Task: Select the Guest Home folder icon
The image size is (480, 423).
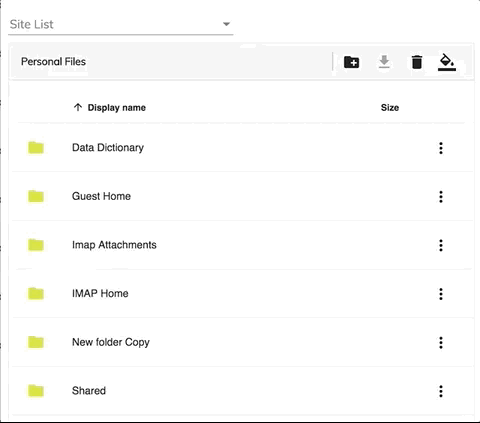Action: point(36,196)
